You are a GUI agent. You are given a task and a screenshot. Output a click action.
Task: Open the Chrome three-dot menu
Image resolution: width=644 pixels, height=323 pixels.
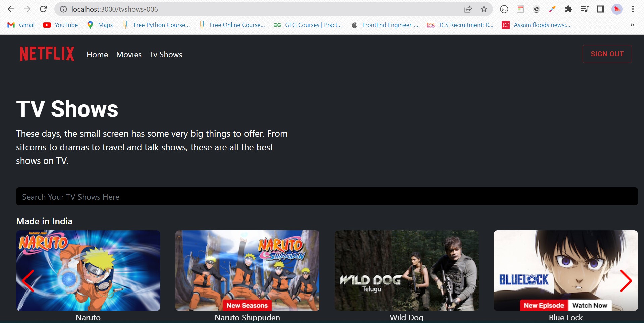coord(633,9)
